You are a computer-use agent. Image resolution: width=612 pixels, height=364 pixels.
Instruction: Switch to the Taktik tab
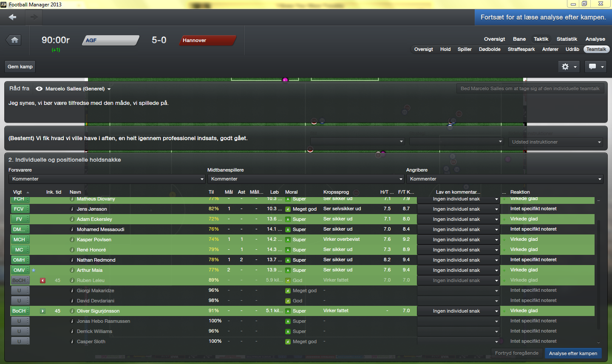pyautogui.click(x=541, y=39)
